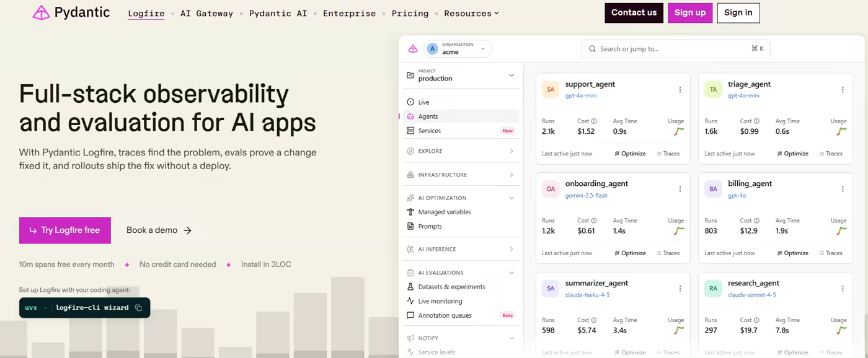Open triage_agent three-dot menu

[843, 90]
